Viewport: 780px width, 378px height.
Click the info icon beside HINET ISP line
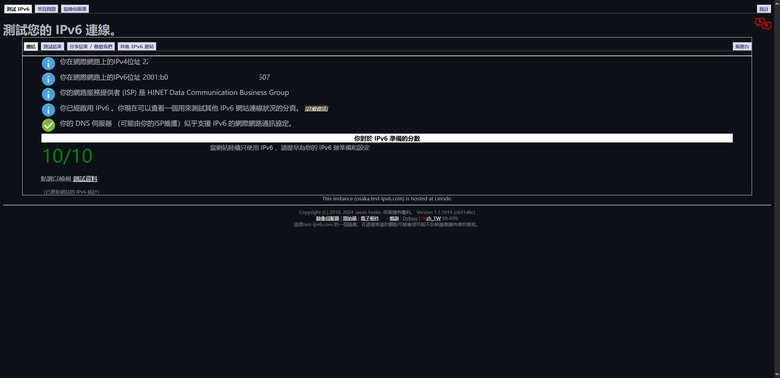[x=48, y=94]
